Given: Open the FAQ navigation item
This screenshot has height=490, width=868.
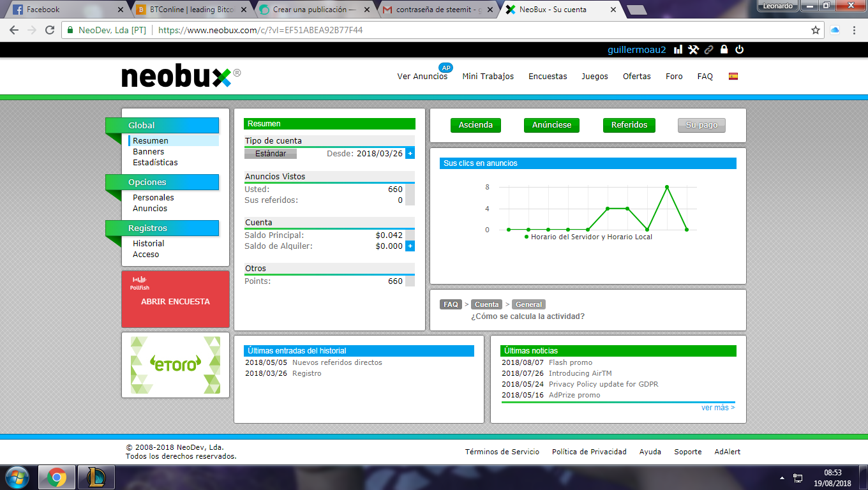Looking at the screenshot, I should [705, 77].
